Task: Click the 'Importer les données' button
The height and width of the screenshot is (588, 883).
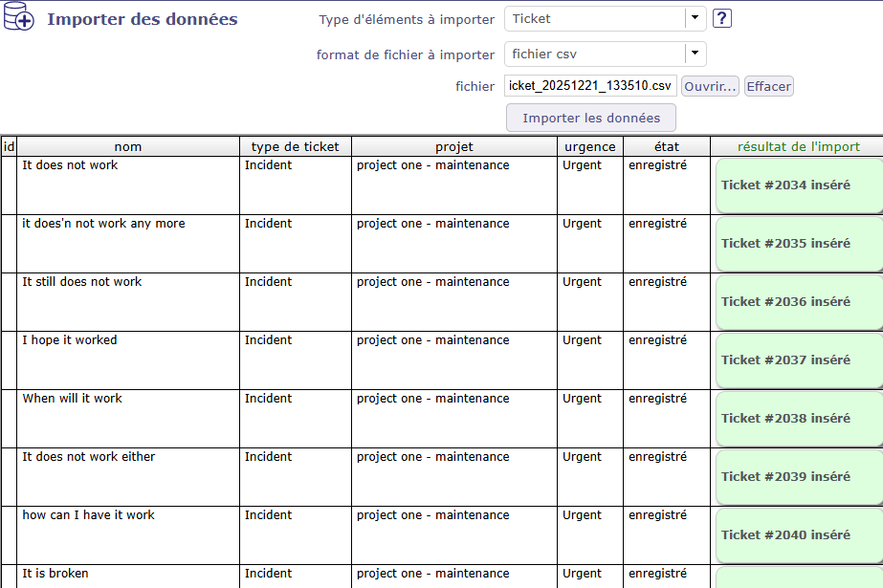Action: click(590, 118)
